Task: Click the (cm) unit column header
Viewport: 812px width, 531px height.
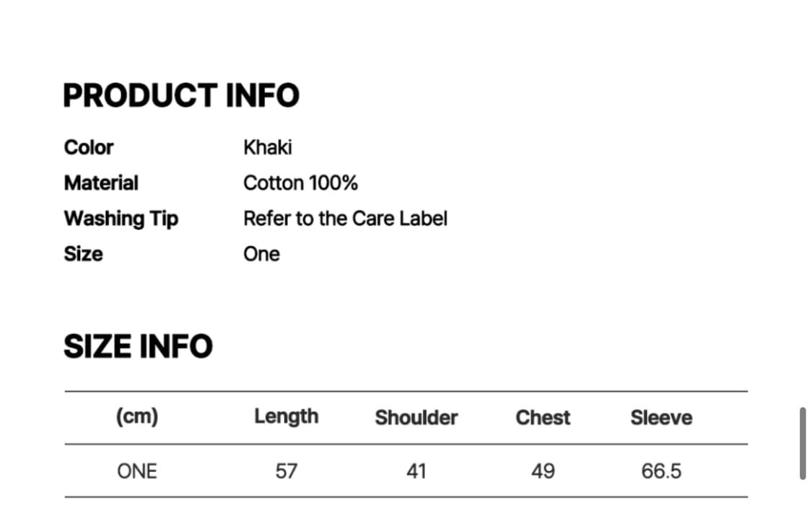Action: coord(137,416)
